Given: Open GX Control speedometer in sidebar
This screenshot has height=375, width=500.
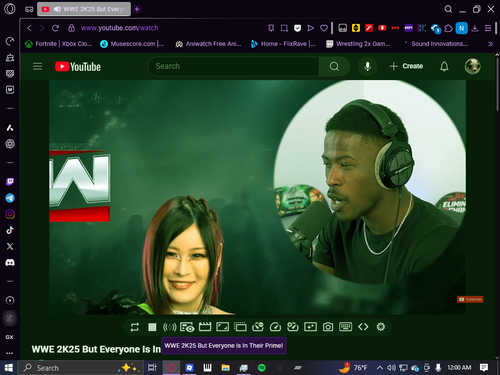Looking at the screenshot, I should [10, 41].
